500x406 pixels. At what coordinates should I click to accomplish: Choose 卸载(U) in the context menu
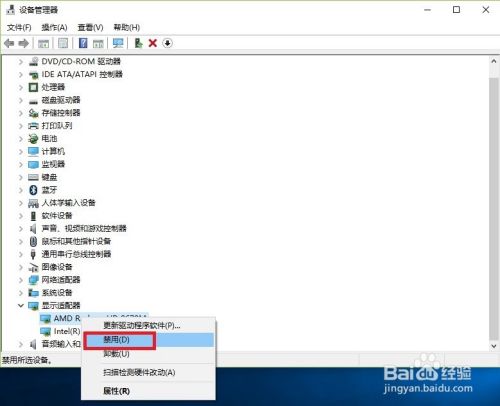point(148,354)
